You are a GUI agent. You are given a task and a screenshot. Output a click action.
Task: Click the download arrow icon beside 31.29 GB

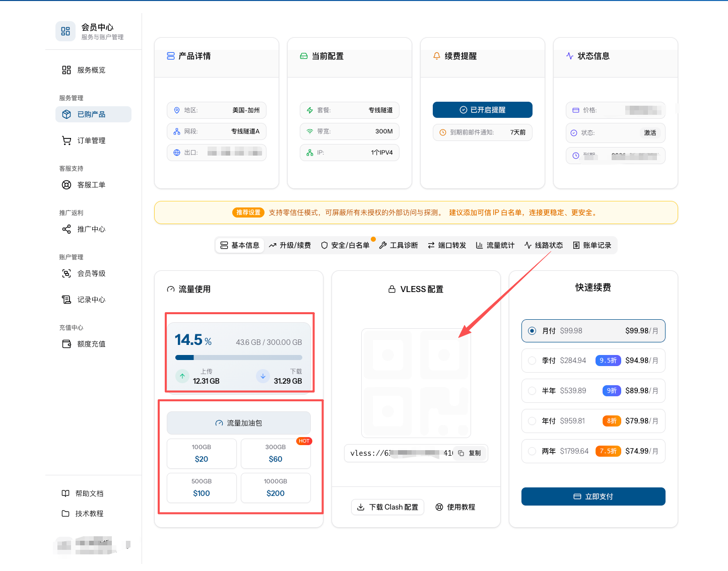(263, 376)
